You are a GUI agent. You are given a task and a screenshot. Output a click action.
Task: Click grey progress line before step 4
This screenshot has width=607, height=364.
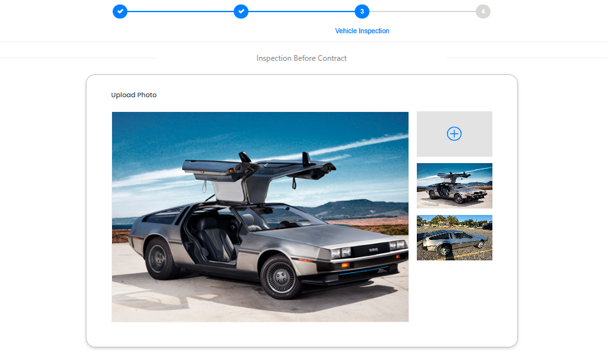422,12
